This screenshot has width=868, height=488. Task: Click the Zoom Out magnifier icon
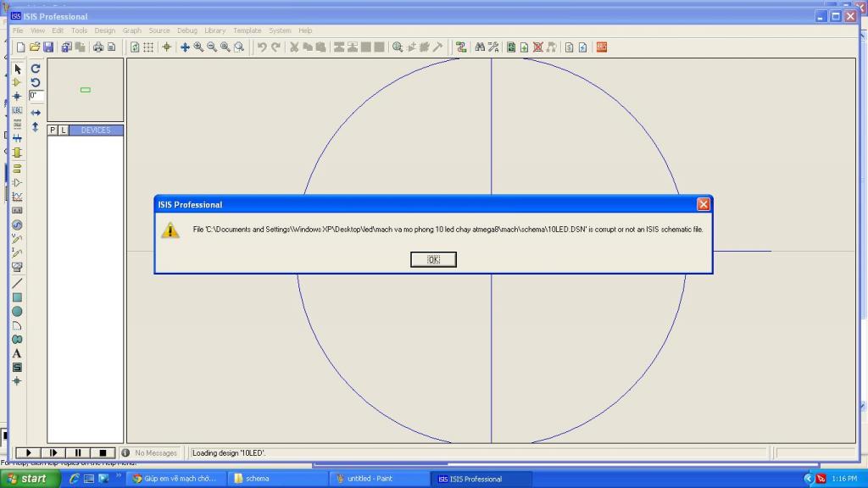pyautogui.click(x=212, y=47)
